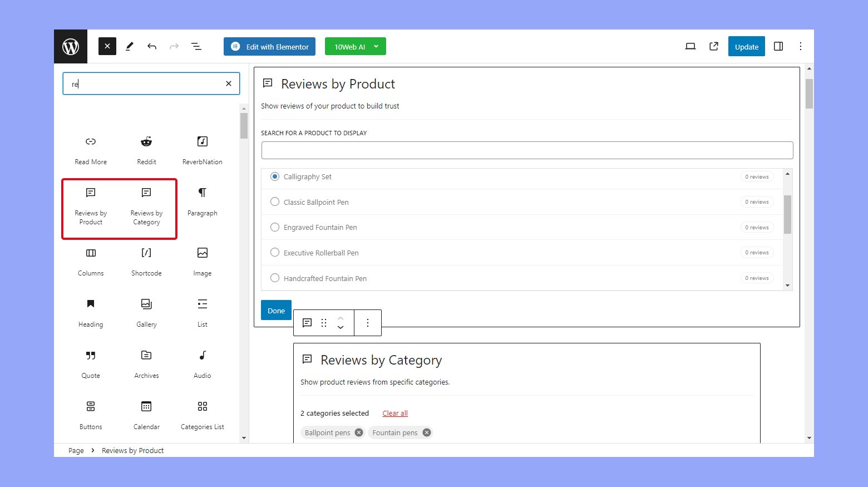The height and width of the screenshot is (487, 868).
Task: Expand the 10Web AI dropdown arrow
Action: click(376, 47)
